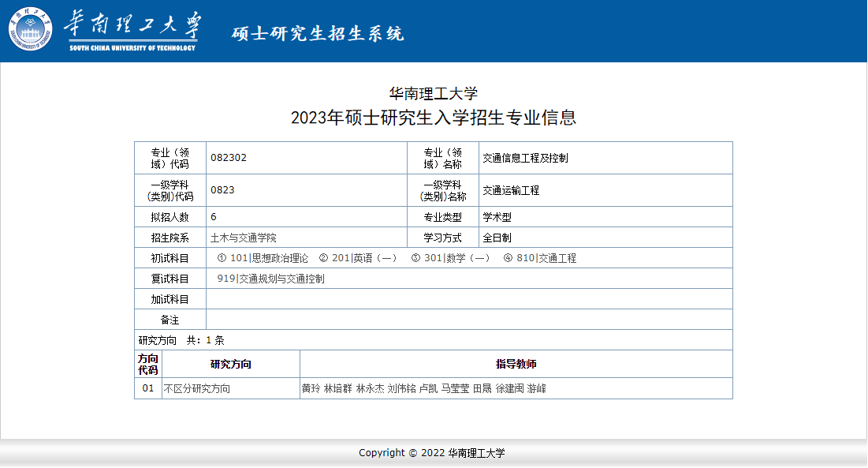Select major name 交通信息工程及控制

click(x=525, y=159)
